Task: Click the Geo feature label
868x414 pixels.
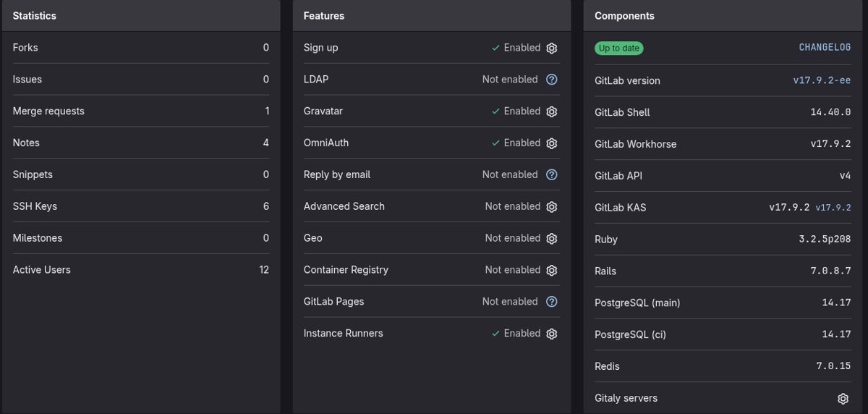Action: [313, 238]
